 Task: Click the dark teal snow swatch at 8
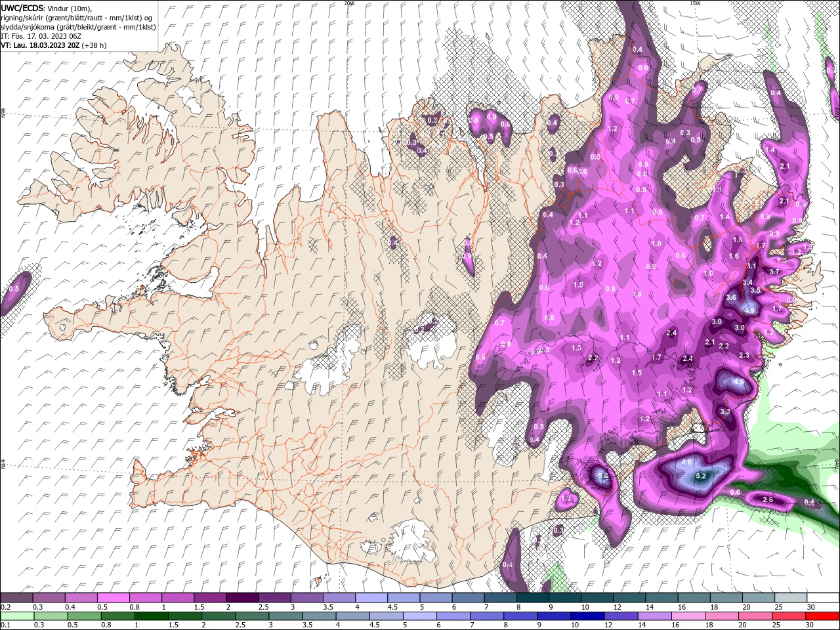click(x=533, y=598)
